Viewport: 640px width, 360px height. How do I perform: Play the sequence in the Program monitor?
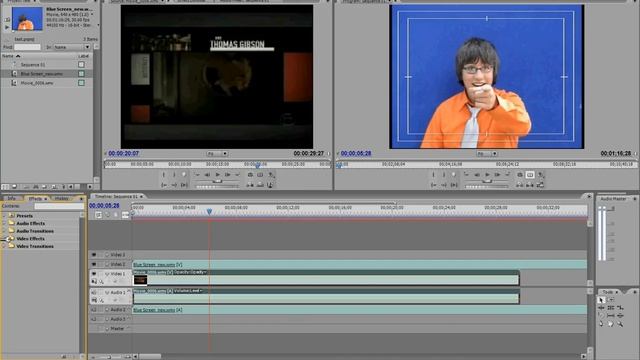[487, 175]
